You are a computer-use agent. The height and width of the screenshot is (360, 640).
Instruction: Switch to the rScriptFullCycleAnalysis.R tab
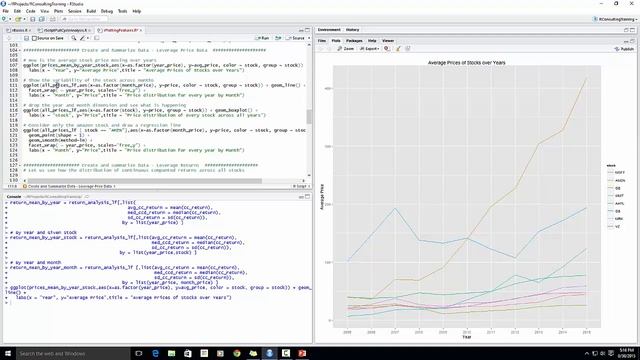(64, 30)
